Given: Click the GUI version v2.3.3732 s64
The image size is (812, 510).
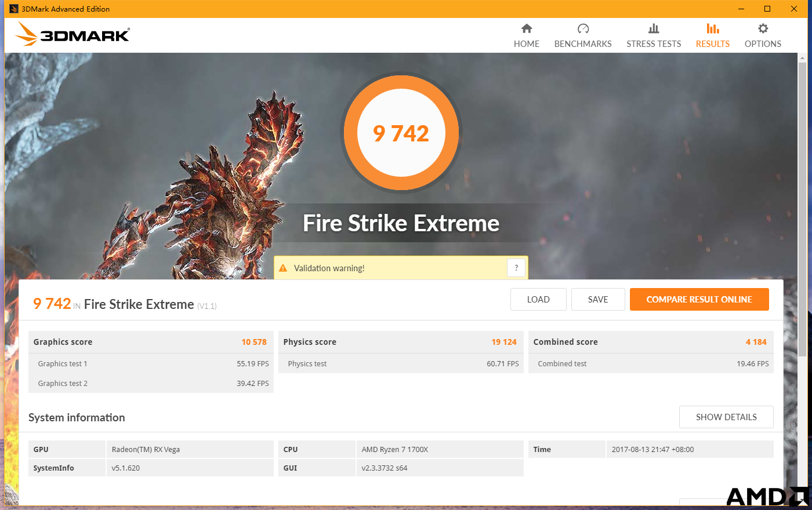Looking at the screenshot, I should point(385,468).
